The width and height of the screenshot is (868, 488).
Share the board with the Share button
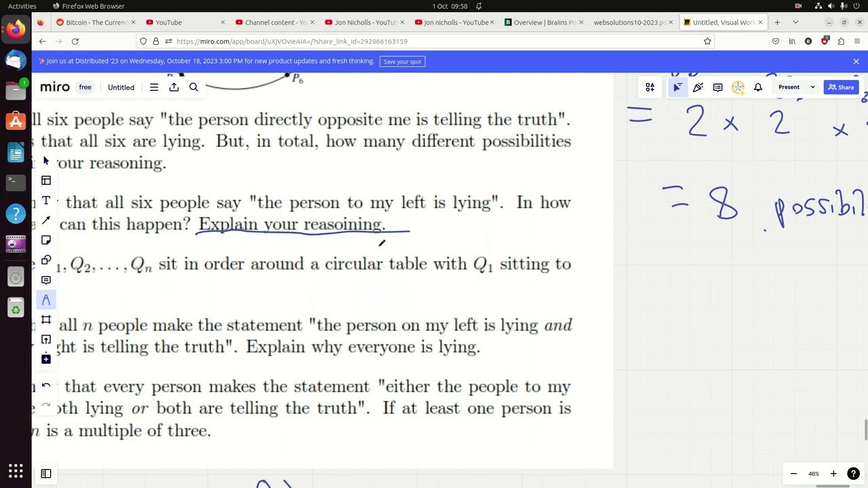(x=841, y=87)
